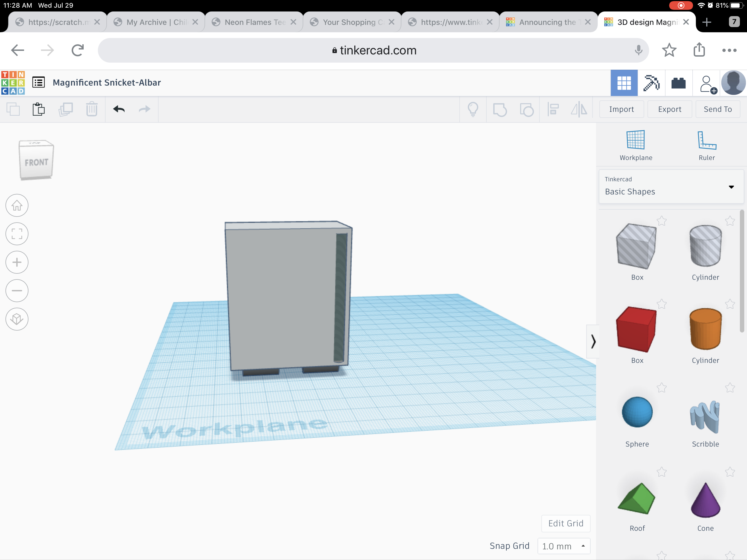Fit all in view

[17, 234]
